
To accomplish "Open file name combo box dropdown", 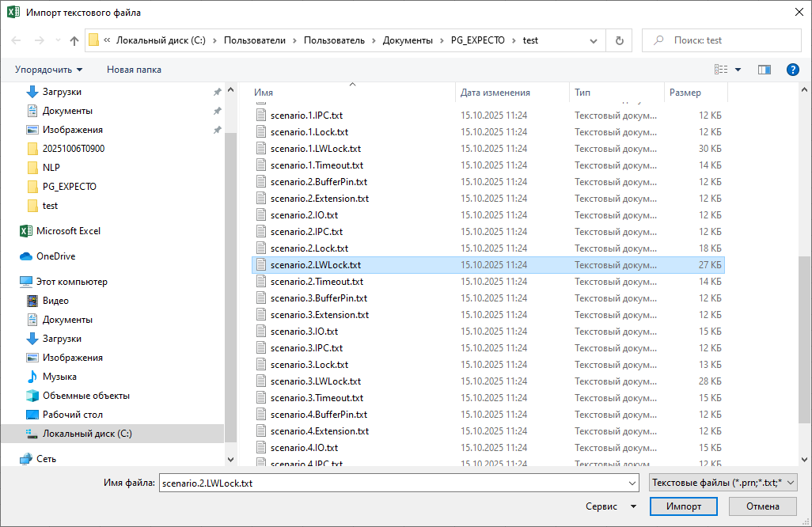I will pos(632,483).
